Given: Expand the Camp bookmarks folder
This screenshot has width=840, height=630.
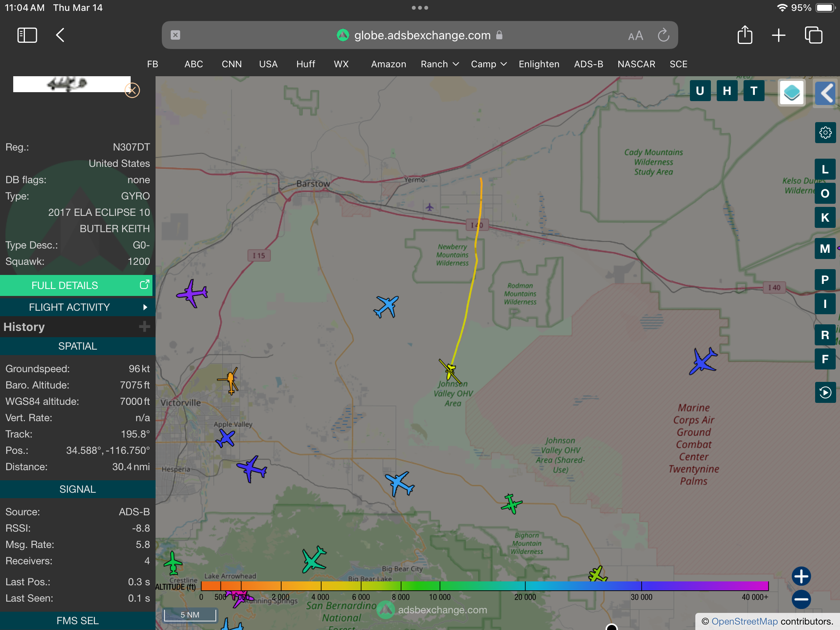Looking at the screenshot, I should coord(488,64).
